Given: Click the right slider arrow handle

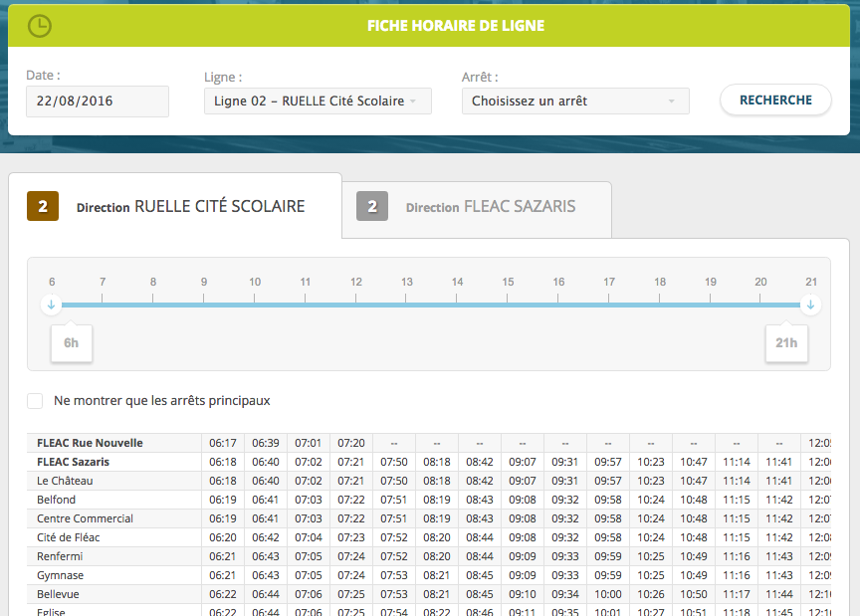Looking at the screenshot, I should click(811, 305).
